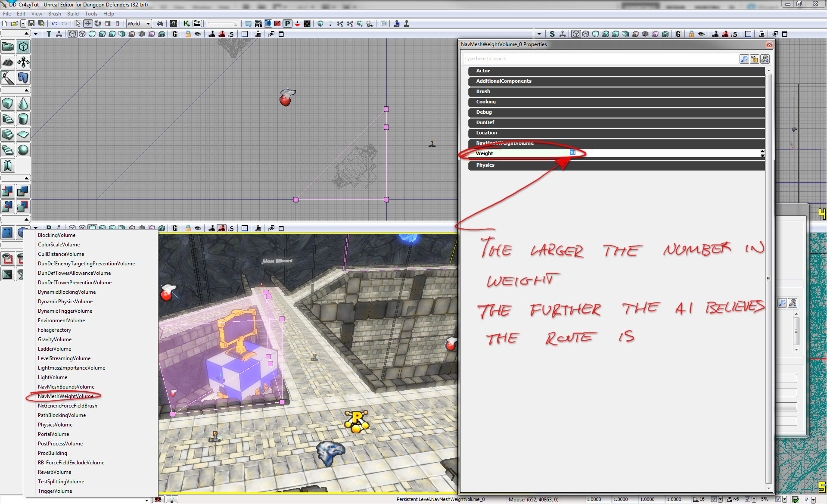Open Unreal Kismet editor

(x=187, y=24)
